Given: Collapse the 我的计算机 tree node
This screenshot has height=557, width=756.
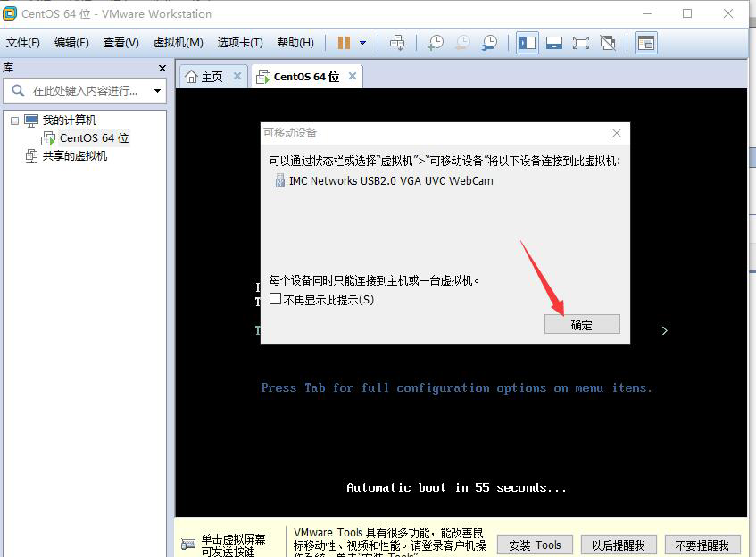Looking at the screenshot, I should 14,121.
